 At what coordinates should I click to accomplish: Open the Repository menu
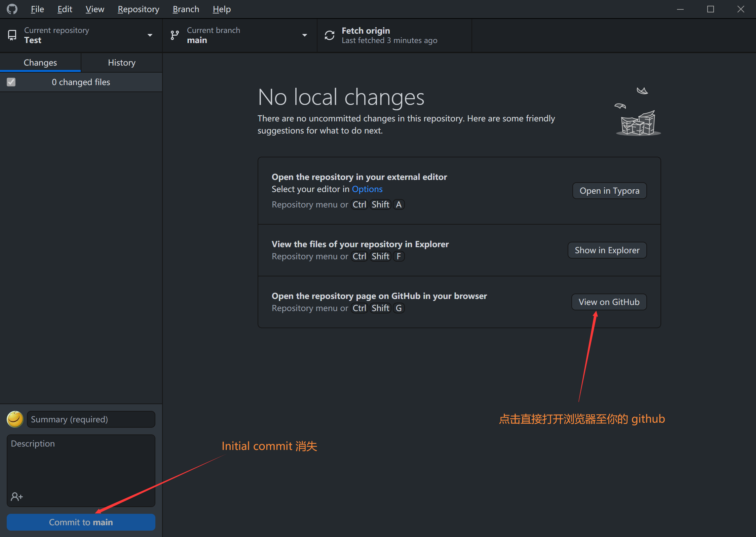(x=138, y=9)
